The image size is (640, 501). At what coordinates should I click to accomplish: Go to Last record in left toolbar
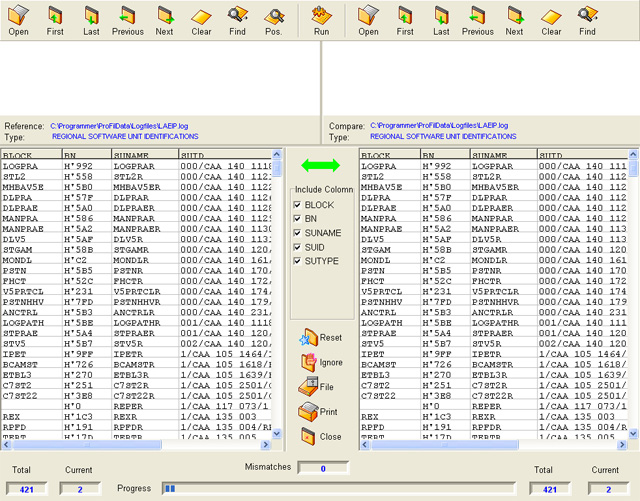point(91,19)
